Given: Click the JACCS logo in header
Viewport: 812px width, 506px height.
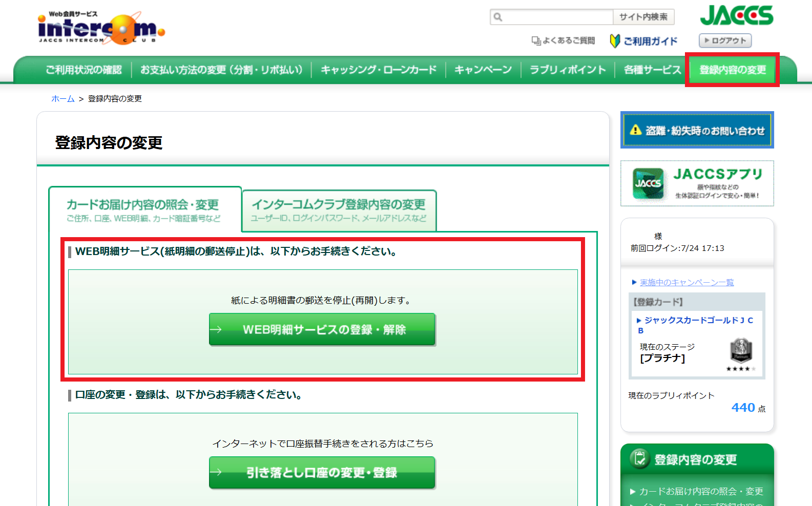Looking at the screenshot, I should click(737, 15).
